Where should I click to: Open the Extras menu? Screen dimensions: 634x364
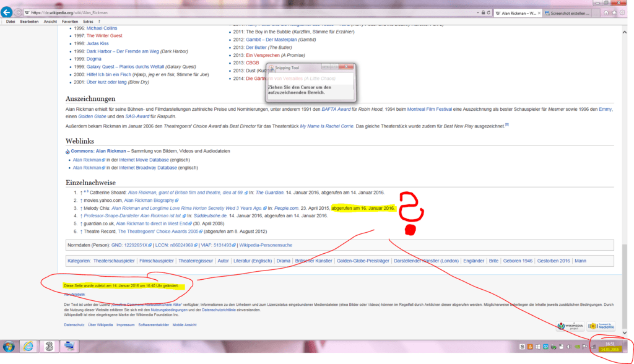point(88,22)
